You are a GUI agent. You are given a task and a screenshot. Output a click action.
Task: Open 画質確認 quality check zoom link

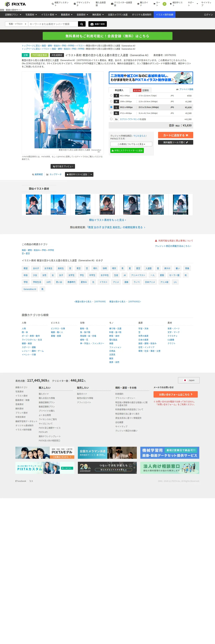pos(37,175)
